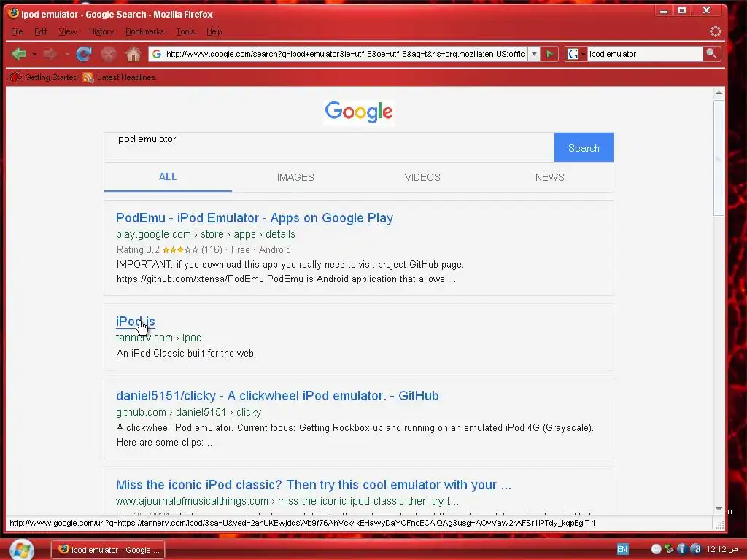Click the Stop loading icon

(x=109, y=54)
